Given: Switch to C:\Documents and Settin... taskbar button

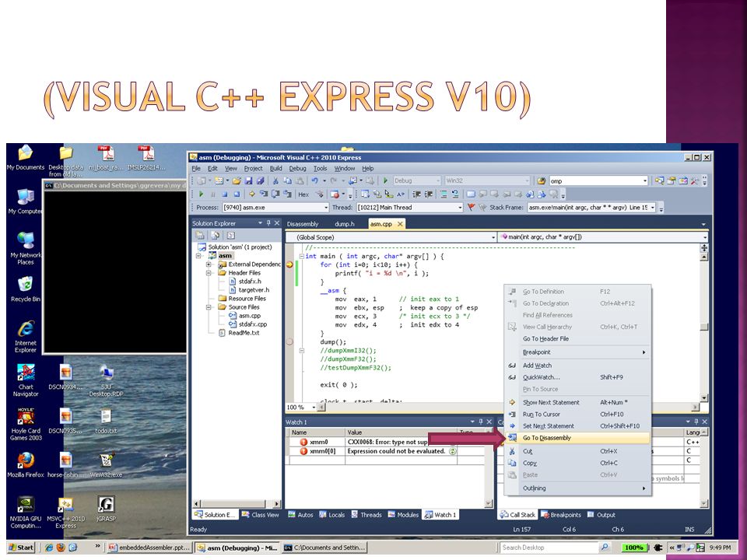Looking at the screenshot, I should click(325, 548).
